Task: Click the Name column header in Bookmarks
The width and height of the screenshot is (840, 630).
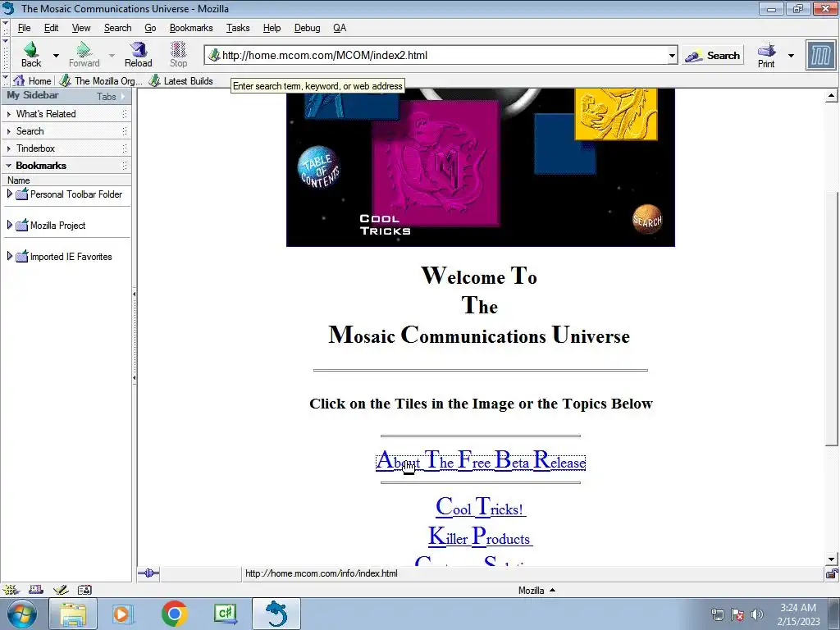Action: (x=66, y=180)
